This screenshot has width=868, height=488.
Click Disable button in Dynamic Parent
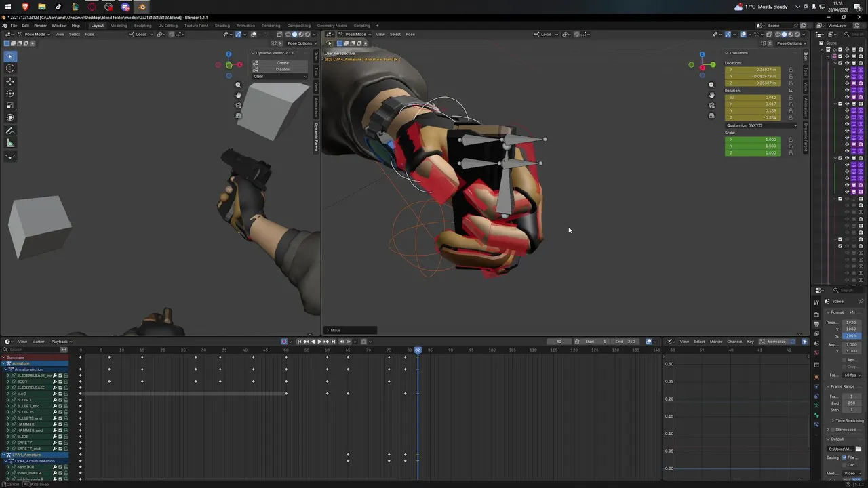coord(283,69)
